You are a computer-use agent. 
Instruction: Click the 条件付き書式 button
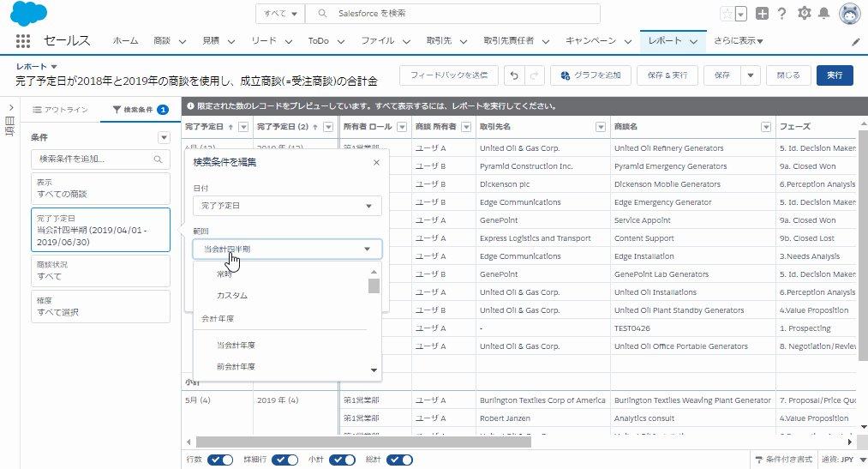[784, 460]
